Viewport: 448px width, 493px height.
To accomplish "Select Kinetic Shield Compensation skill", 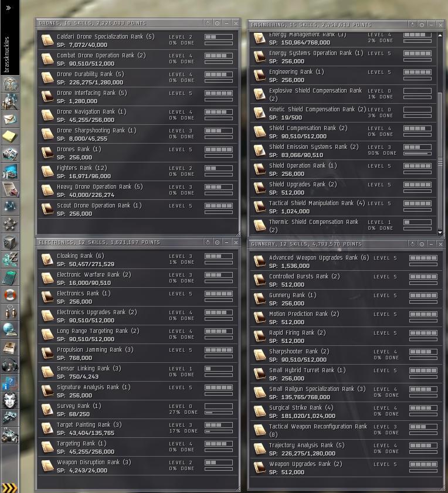I will pos(344,113).
